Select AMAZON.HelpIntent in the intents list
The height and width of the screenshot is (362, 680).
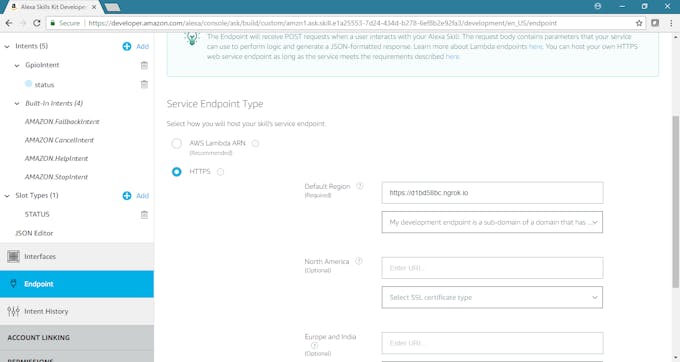coord(56,159)
